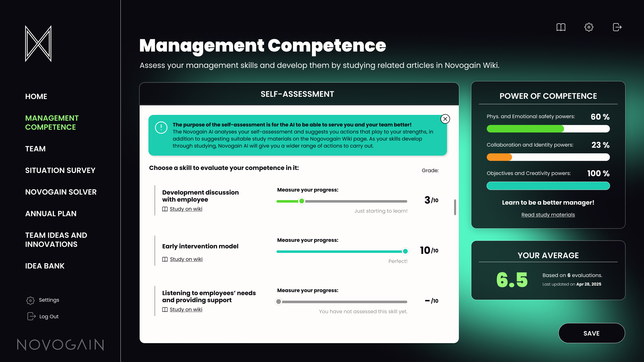Click Early intervention model progress slider handle
Image resolution: width=644 pixels, height=362 pixels.
point(405,251)
